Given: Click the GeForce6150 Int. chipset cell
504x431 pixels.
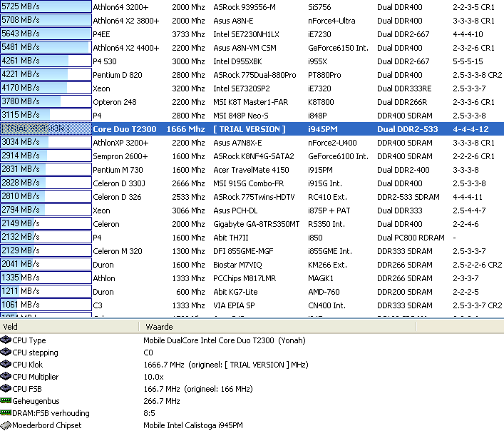Looking at the screenshot, I should [x=338, y=48].
